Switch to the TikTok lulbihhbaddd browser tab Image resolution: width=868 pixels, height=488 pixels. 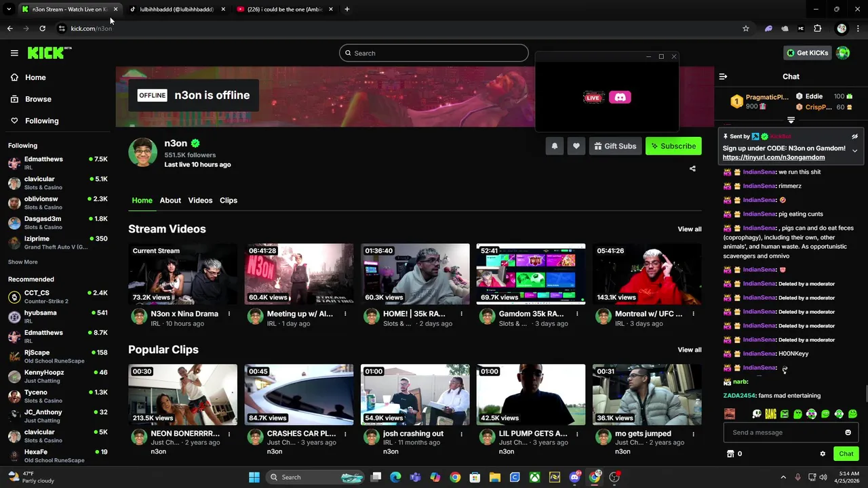176,9
